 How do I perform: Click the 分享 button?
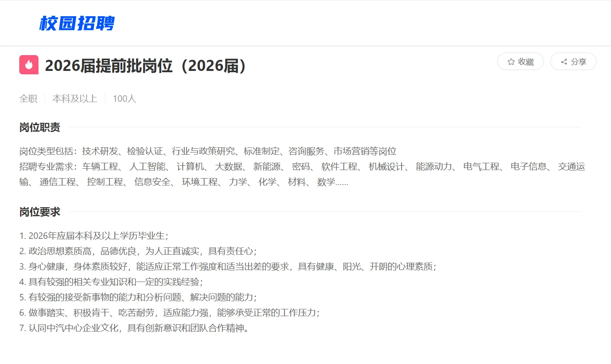pyautogui.click(x=573, y=61)
